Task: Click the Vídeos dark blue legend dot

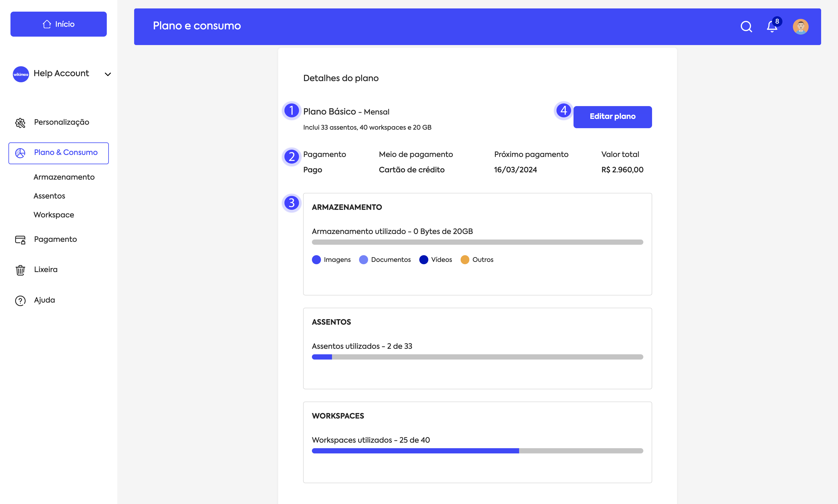Action: pos(424,260)
